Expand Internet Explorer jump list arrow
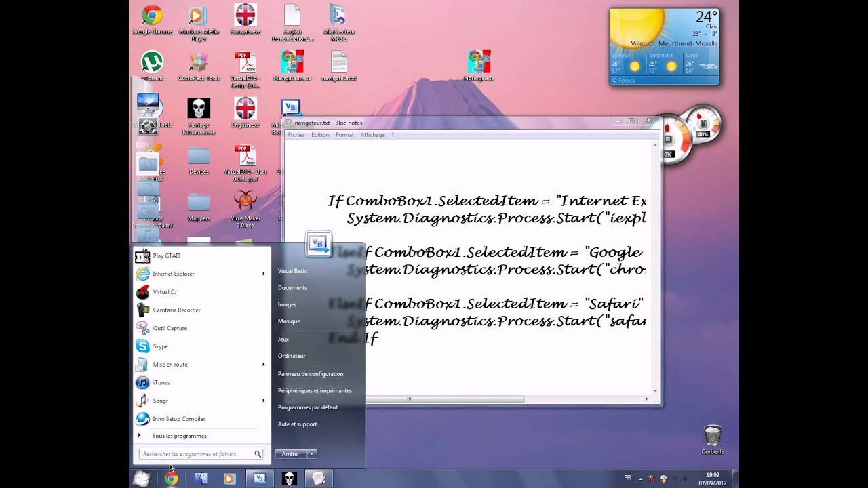Screen dimensions: 868x488 click(x=263, y=274)
